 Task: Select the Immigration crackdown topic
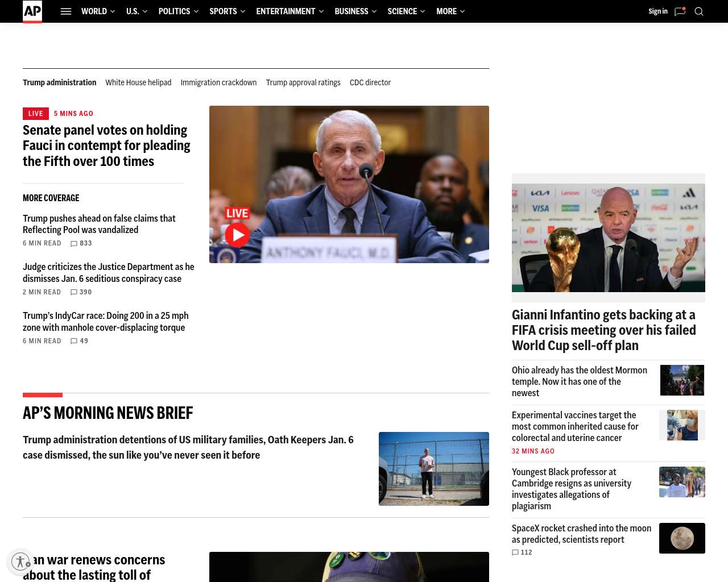218,82
